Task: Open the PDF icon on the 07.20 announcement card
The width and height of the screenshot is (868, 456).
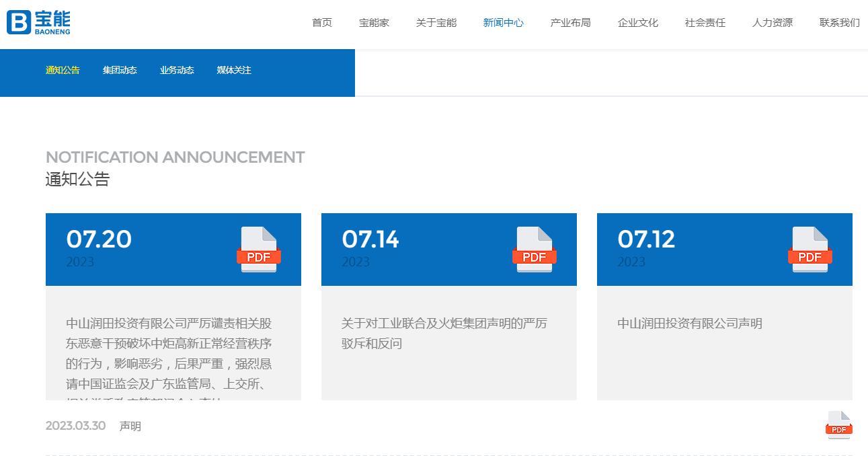Action: [x=259, y=250]
